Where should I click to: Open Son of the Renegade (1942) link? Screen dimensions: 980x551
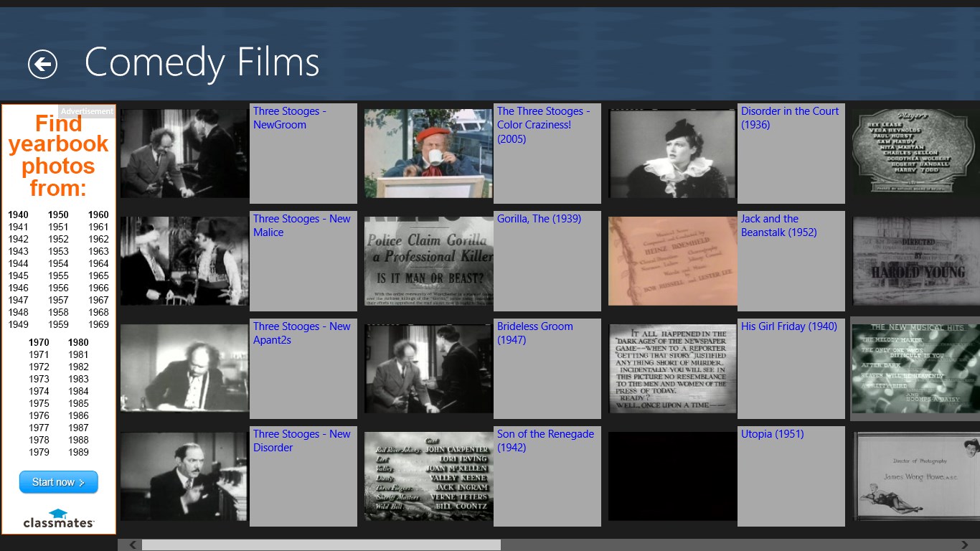point(545,441)
